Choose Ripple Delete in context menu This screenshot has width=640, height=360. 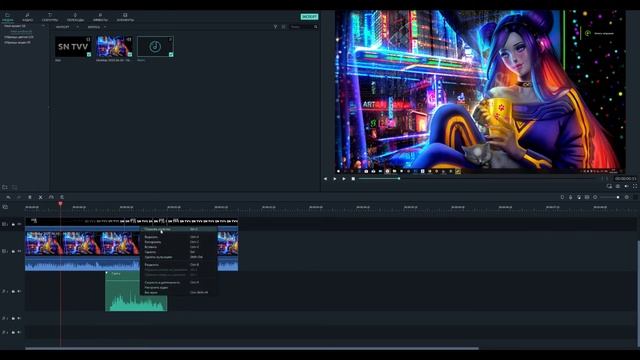(x=178, y=257)
